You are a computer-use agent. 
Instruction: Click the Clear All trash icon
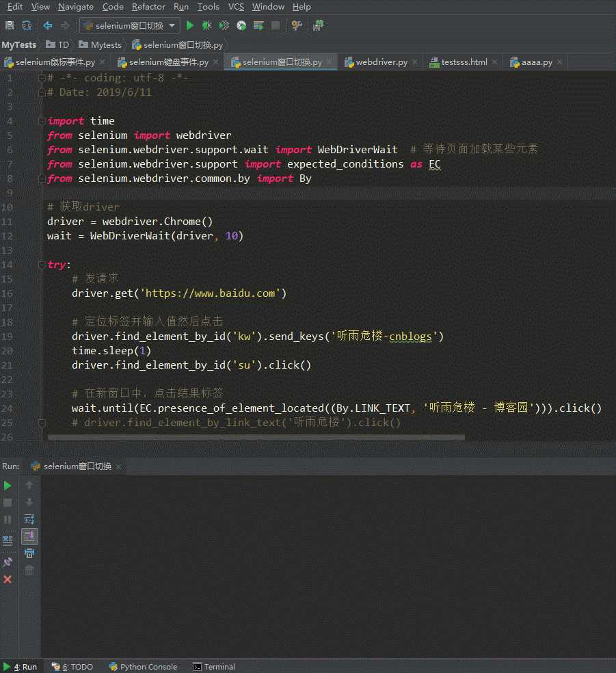[x=29, y=570]
